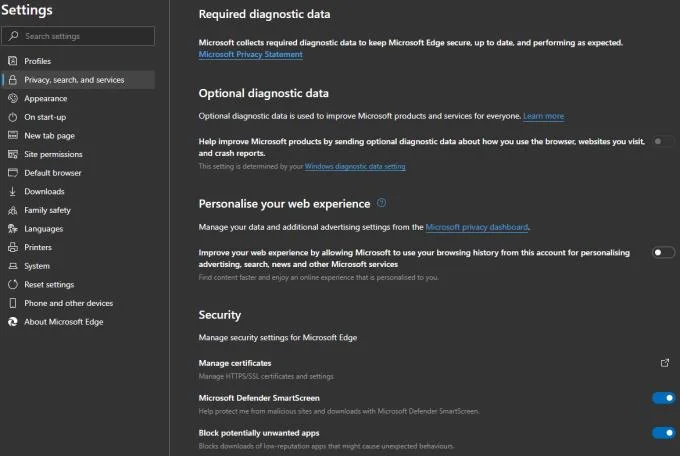Open Languages settings
This screenshot has height=456, width=680.
(78, 229)
